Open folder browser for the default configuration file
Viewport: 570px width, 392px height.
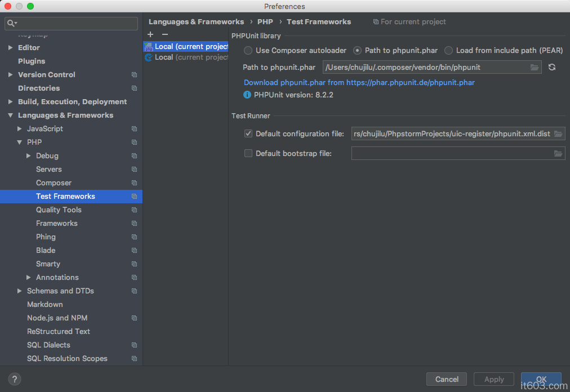pos(558,134)
